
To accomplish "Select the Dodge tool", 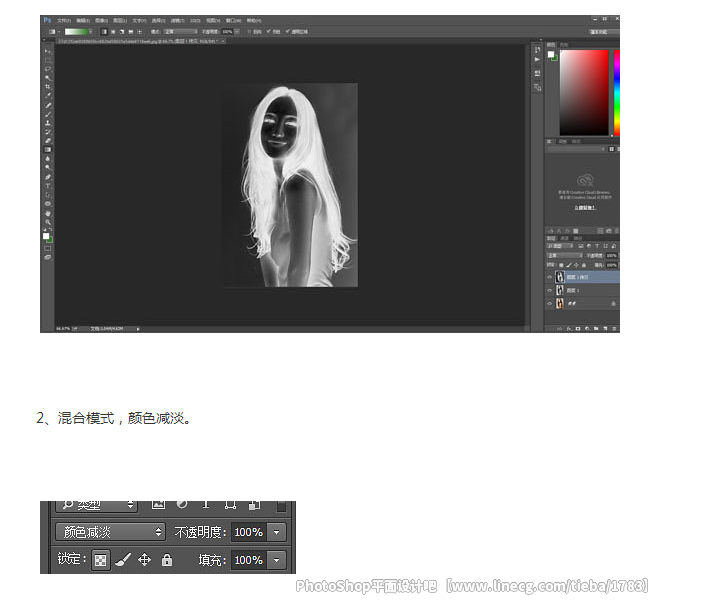I will [48, 168].
